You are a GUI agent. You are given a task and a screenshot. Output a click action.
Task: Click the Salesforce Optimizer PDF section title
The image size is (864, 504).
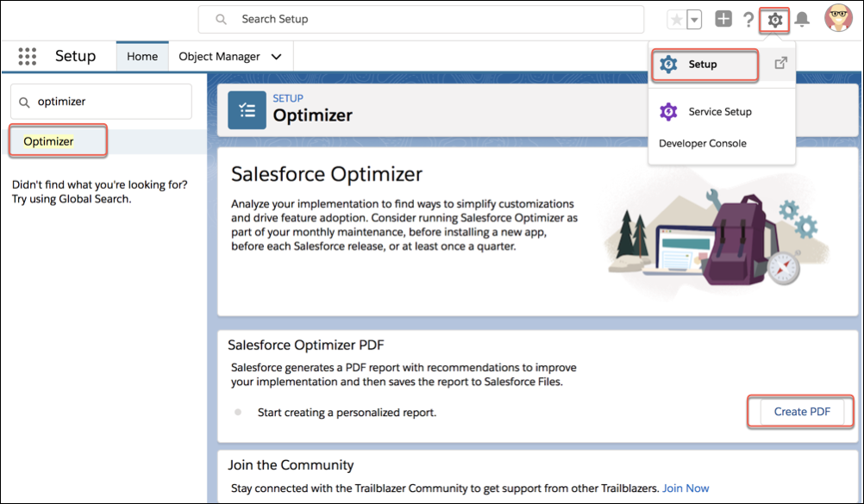tap(306, 345)
